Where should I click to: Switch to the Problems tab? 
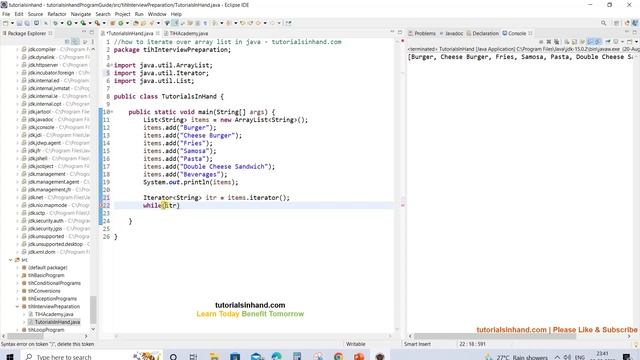(422, 33)
